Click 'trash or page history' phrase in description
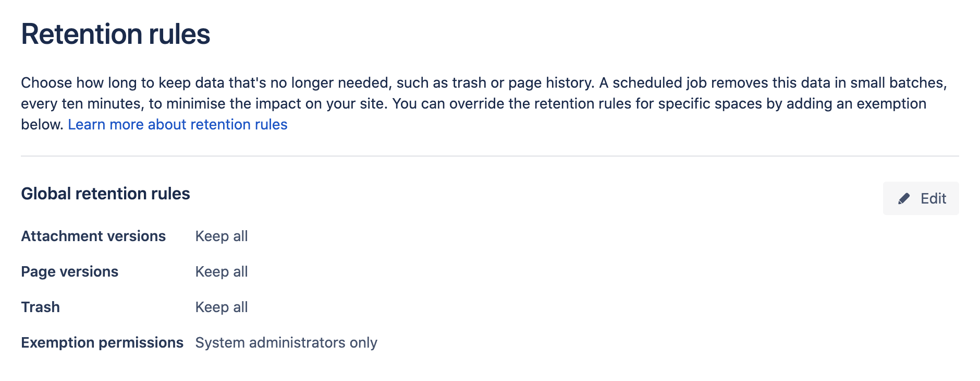980x381 pixels. tap(522, 82)
